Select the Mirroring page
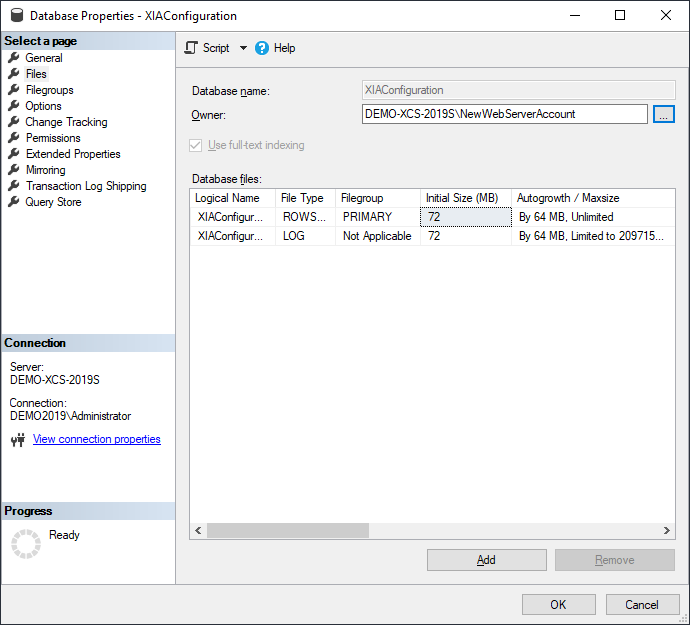 pyautogui.click(x=45, y=170)
